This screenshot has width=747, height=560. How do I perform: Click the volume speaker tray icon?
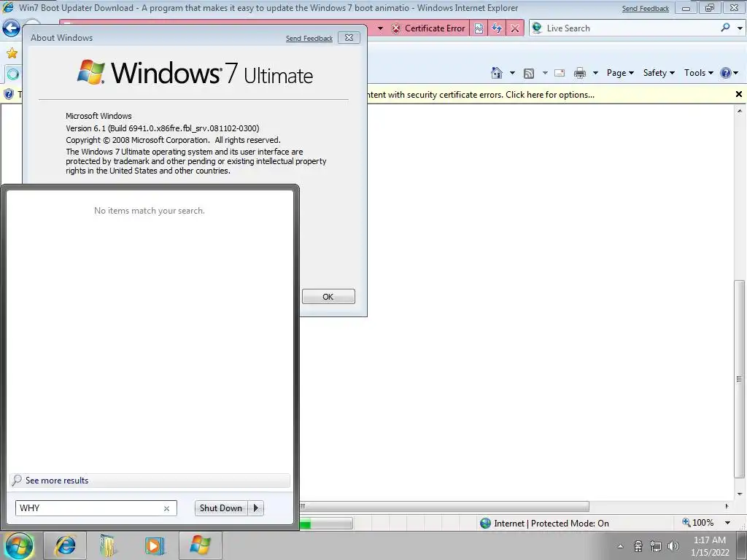pyautogui.click(x=673, y=546)
